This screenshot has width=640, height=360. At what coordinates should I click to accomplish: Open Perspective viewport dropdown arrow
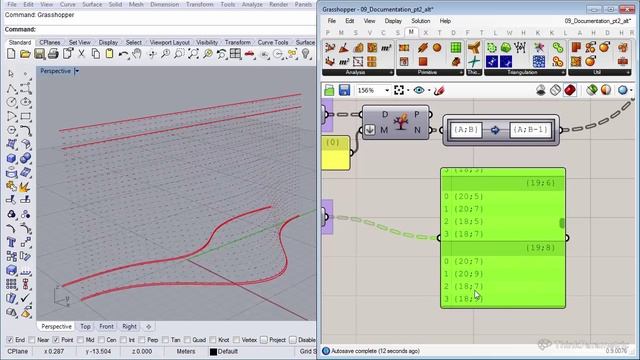click(x=77, y=71)
